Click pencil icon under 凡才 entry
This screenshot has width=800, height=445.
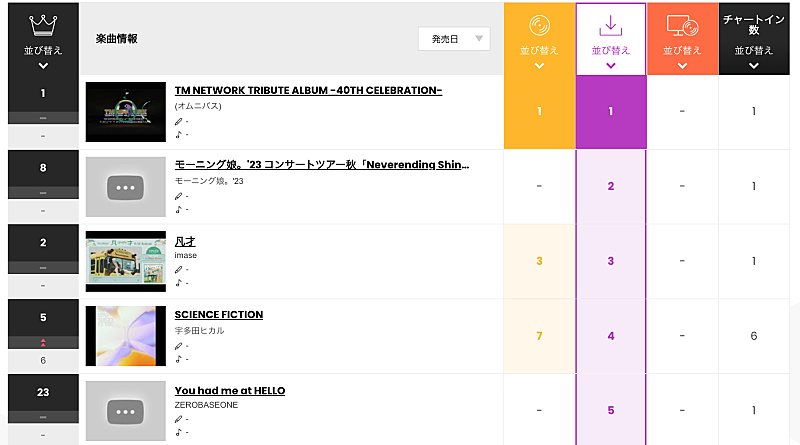(179, 270)
